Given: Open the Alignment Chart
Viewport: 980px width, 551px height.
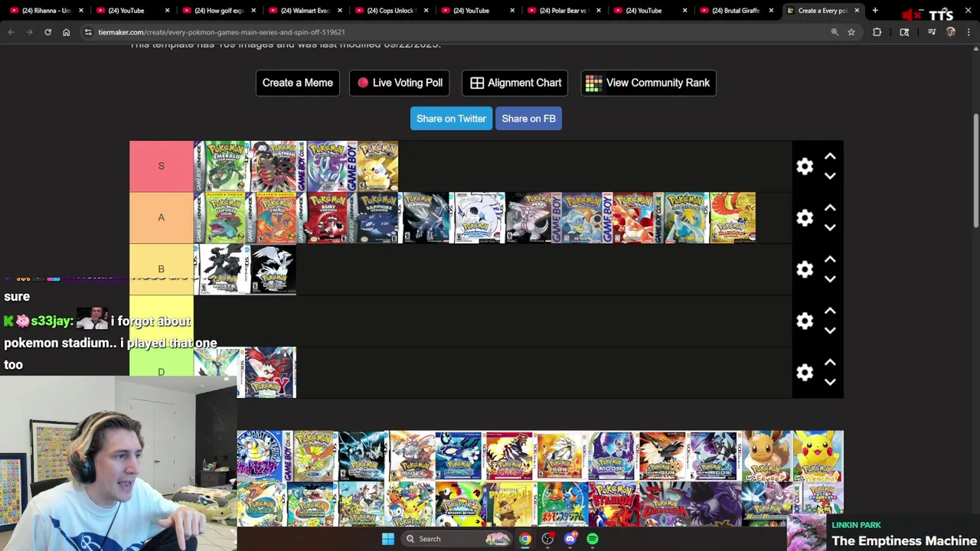Looking at the screenshot, I should (515, 83).
